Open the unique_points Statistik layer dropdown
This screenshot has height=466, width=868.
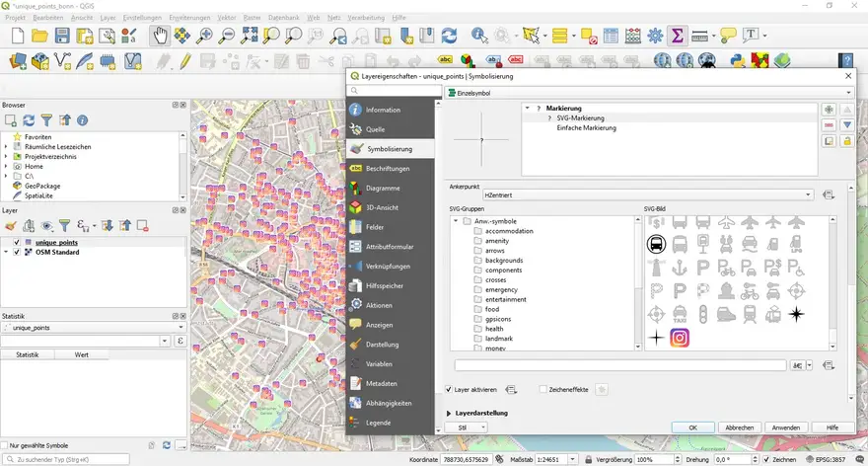pos(93,328)
